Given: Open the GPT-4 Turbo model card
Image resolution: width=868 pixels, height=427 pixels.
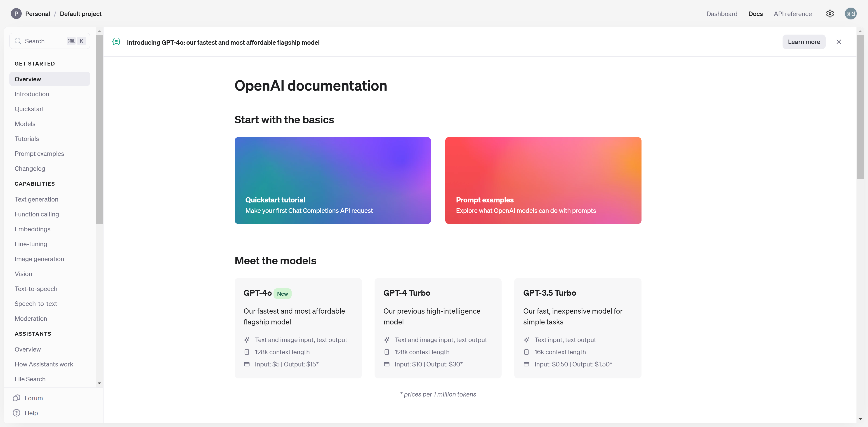Looking at the screenshot, I should (x=438, y=328).
